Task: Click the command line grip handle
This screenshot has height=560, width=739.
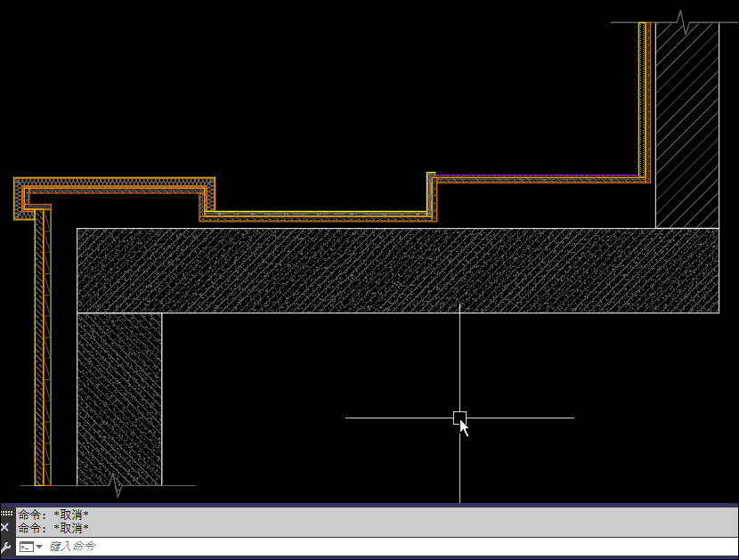Action: pyautogui.click(x=5, y=514)
